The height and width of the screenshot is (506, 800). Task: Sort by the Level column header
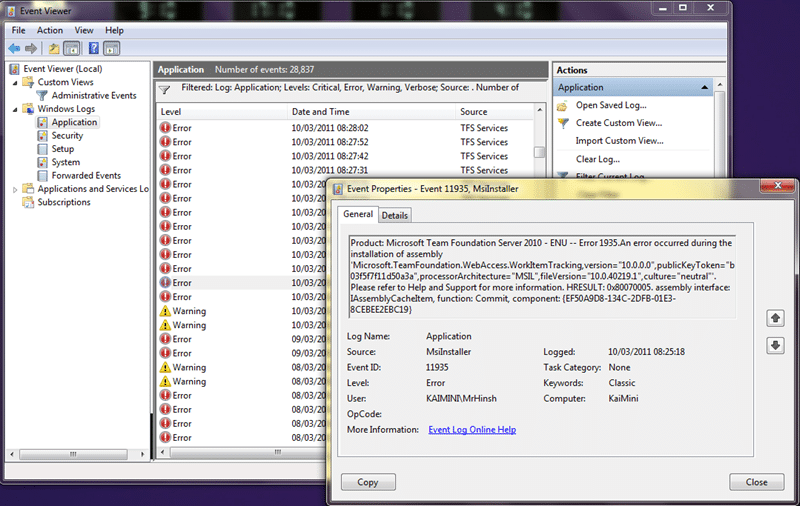pos(222,112)
